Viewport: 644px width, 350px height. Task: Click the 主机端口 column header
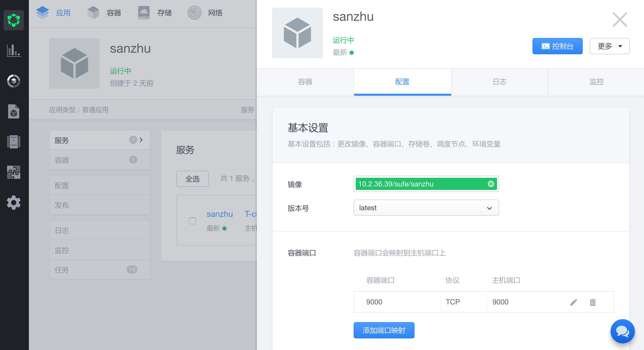click(506, 280)
